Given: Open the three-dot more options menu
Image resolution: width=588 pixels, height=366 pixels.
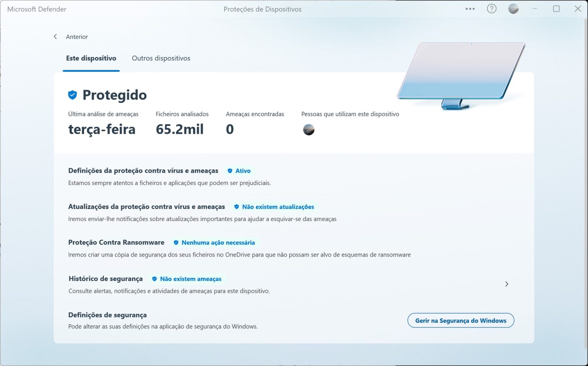Looking at the screenshot, I should click(x=470, y=9).
